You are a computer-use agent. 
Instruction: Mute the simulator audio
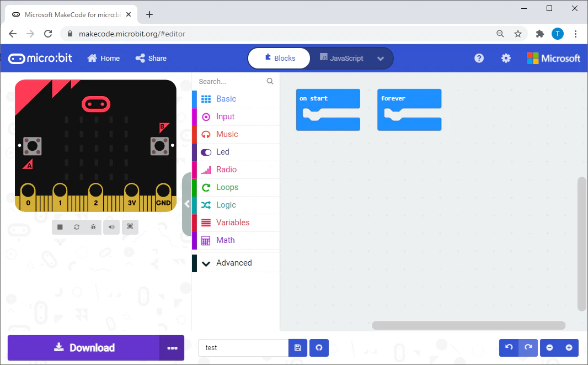pyautogui.click(x=111, y=227)
